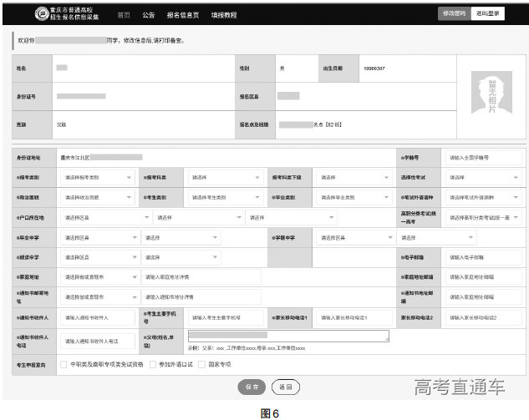Viewport: 529px width, 420px height.
Task: Go to 公告 in the navigation
Action: click(149, 15)
